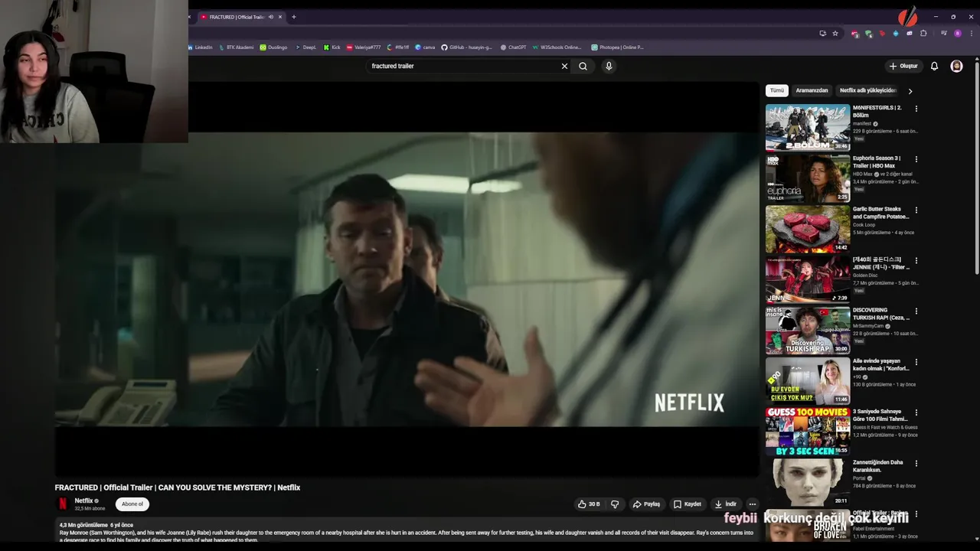
Task: Open more actions ellipsis below video
Action: tap(753, 504)
